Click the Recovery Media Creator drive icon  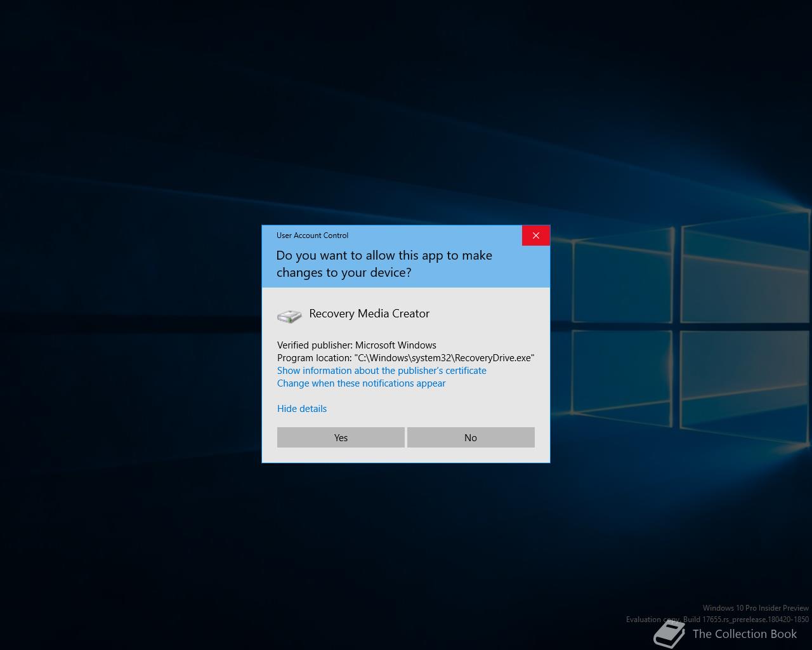coord(289,315)
